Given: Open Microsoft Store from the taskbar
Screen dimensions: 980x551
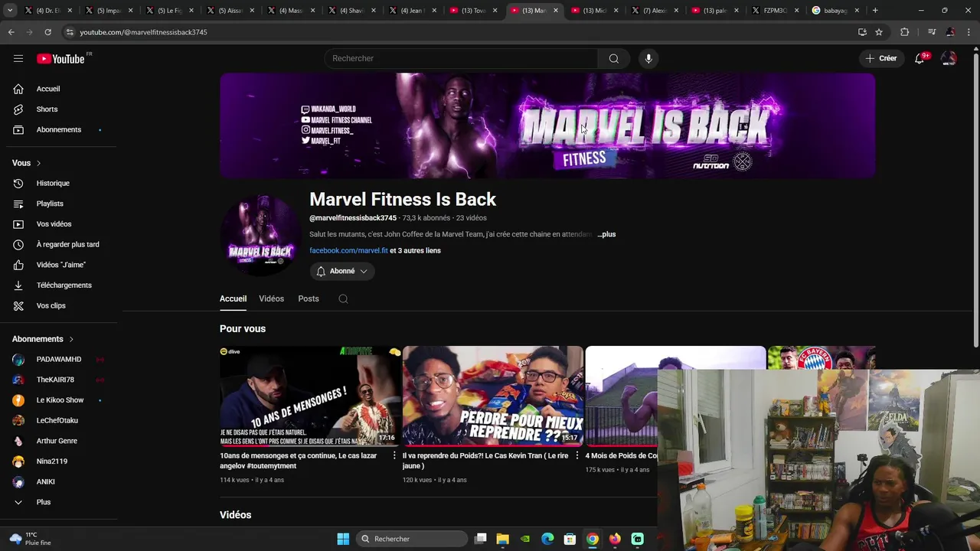Looking at the screenshot, I should [x=570, y=539].
